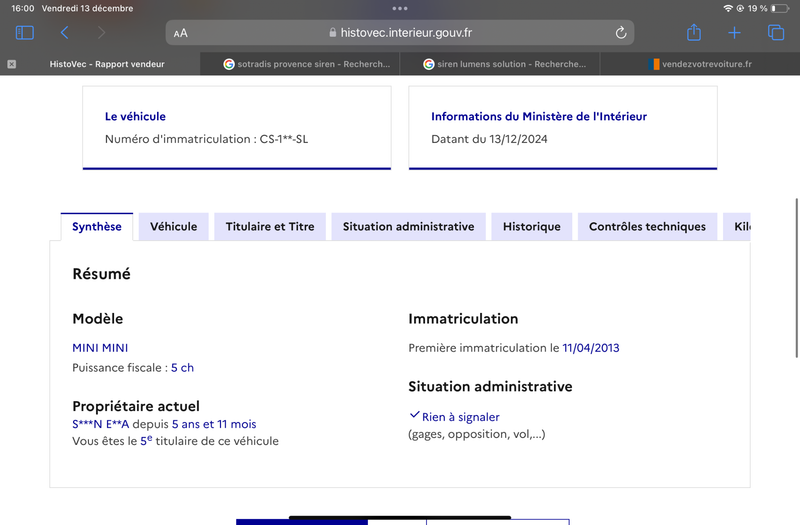
Task: Open the partially hidden Kilométrage tab
Action: (737, 227)
